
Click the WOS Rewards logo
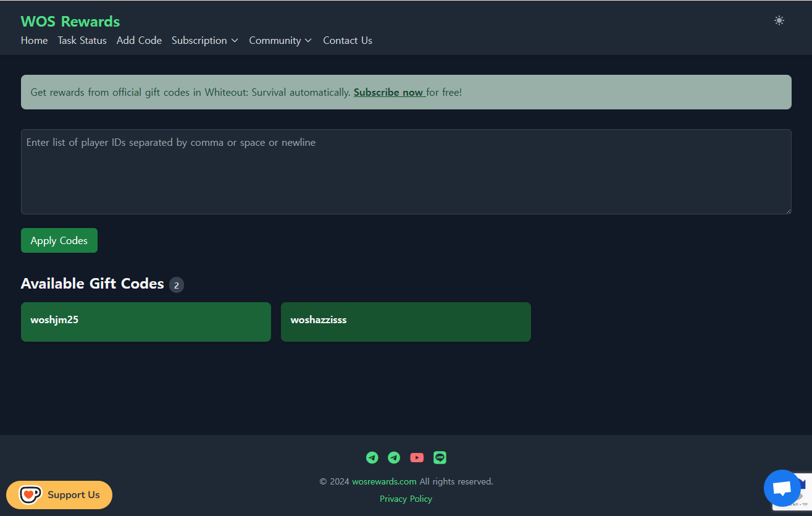tap(70, 22)
